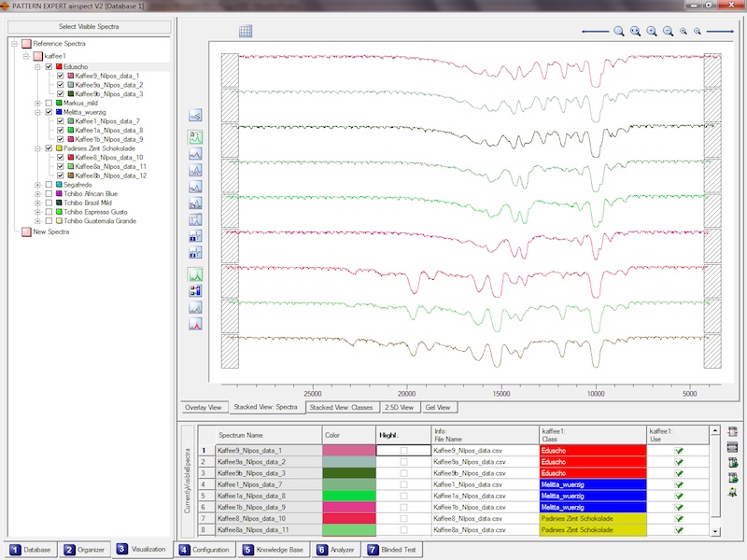This screenshot has height=560, width=747.
Task: Expand the Tchibo Brazil Mild node
Action: pyautogui.click(x=37, y=203)
